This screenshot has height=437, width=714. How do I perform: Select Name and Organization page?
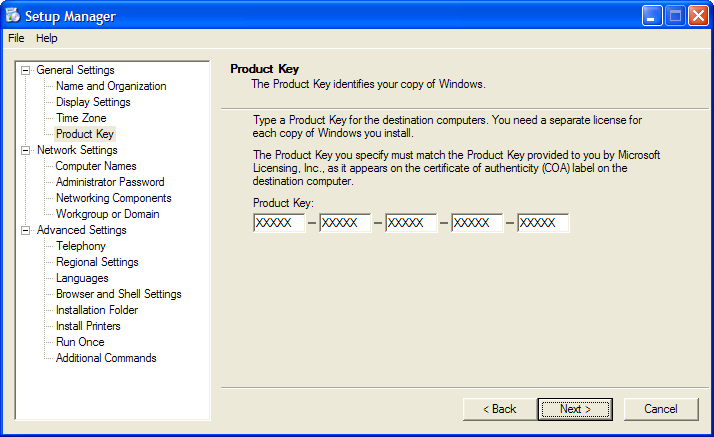coord(111,86)
